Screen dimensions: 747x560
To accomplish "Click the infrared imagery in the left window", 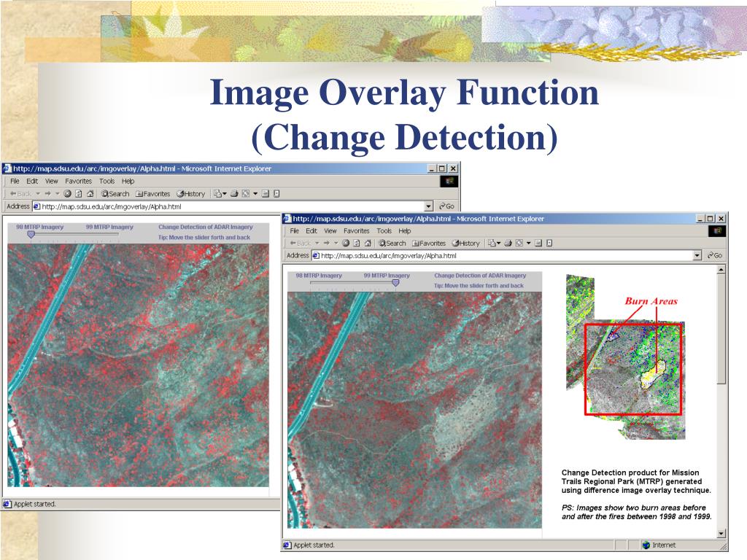I will click(x=138, y=365).
